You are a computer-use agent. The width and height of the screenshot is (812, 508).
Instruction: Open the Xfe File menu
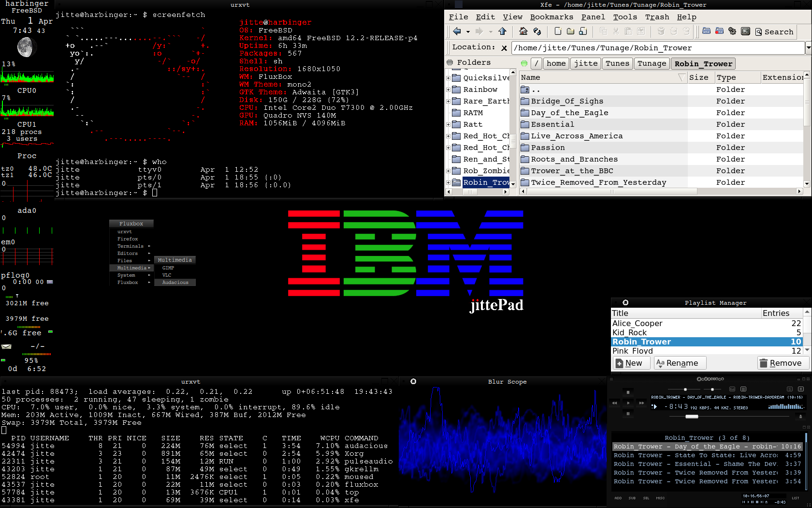458,17
